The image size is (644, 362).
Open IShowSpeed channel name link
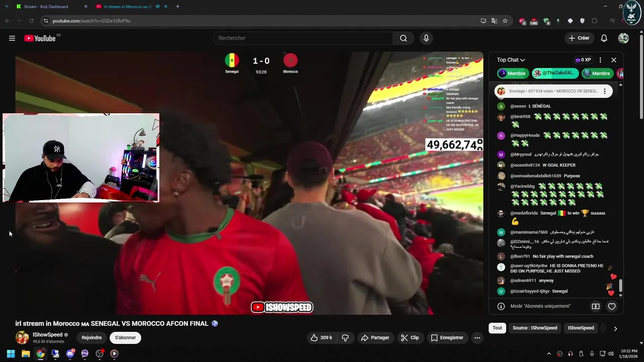[x=48, y=335]
